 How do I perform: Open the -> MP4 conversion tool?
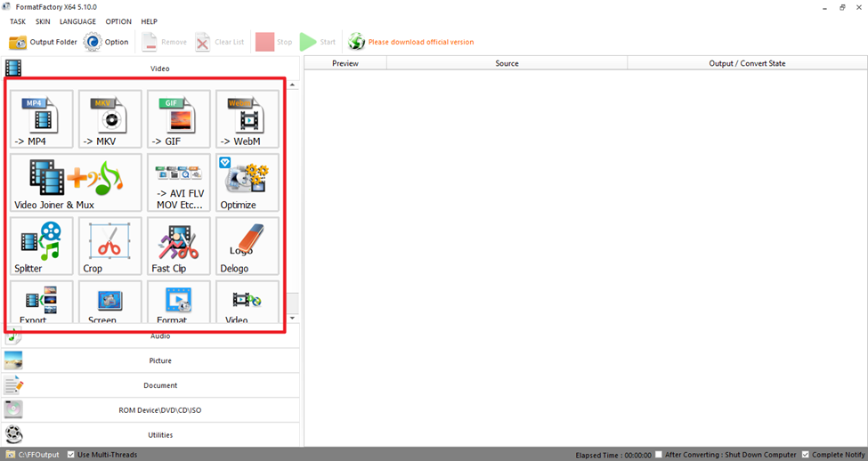[42, 119]
